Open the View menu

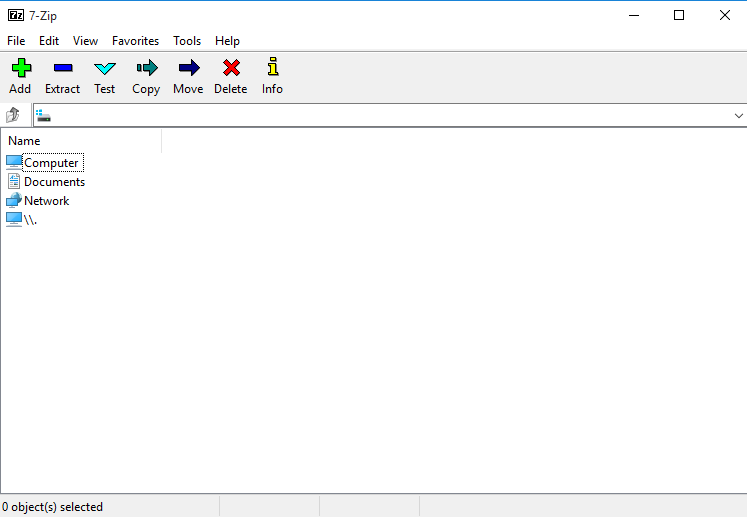(x=85, y=41)
